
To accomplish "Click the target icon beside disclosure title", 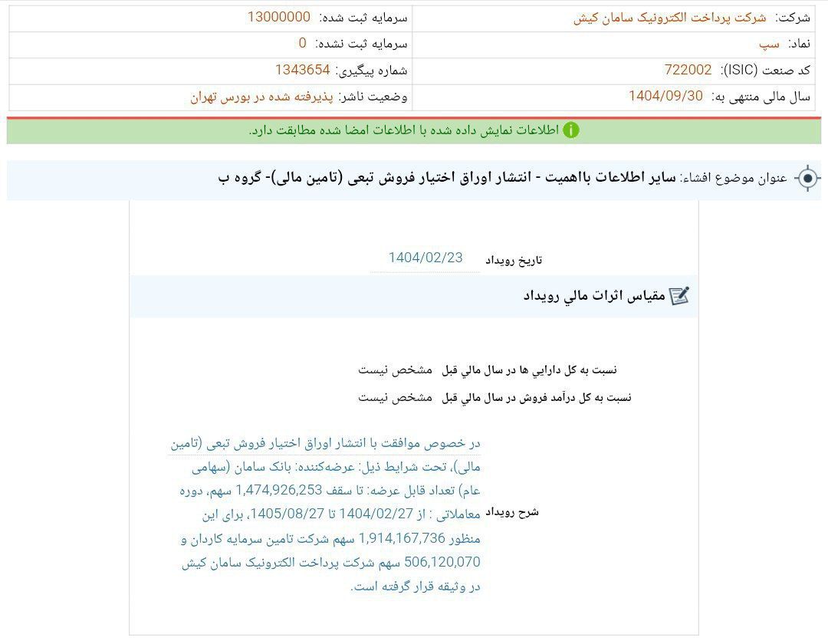I will pyautogui.click(x=807, y=179).
